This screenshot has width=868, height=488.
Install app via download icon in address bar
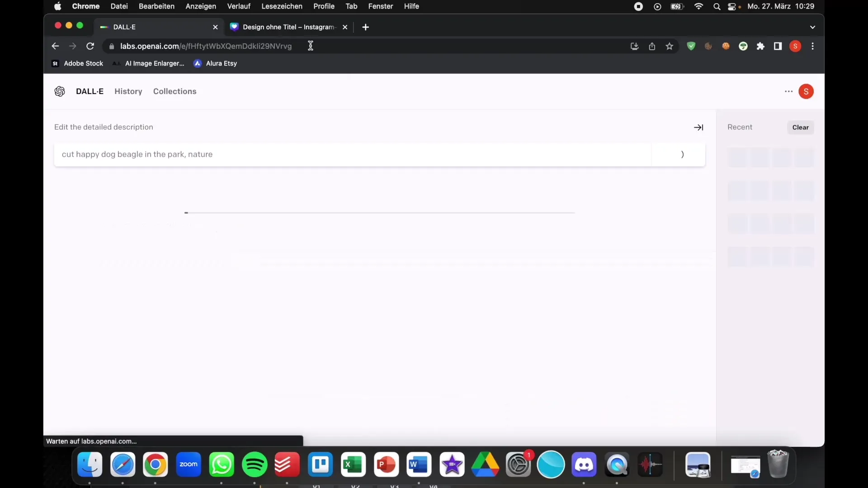click(x=635, y=46)
